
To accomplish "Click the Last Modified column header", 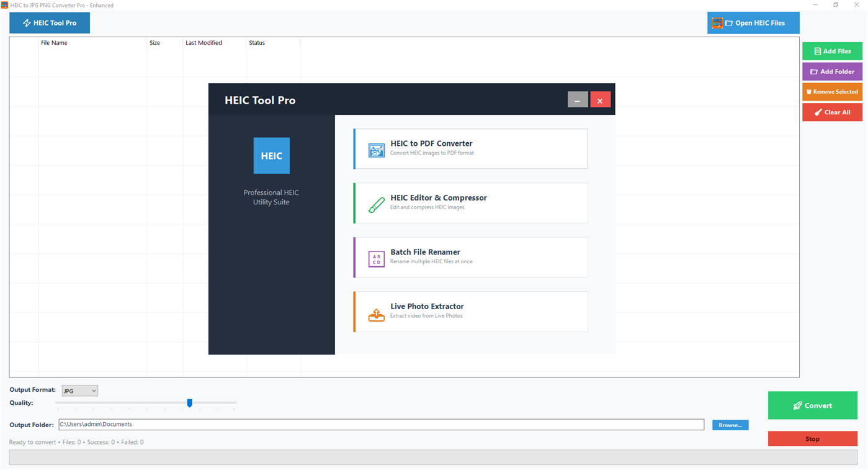I will click(x=205, y=43).
